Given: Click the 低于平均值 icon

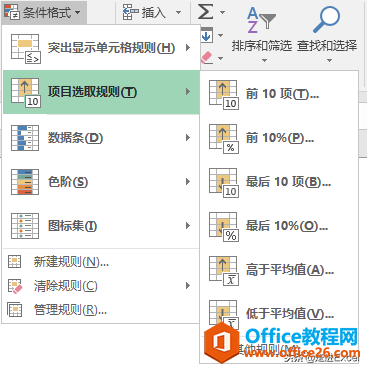Looking at the screenshot, I should click(224, 314).
